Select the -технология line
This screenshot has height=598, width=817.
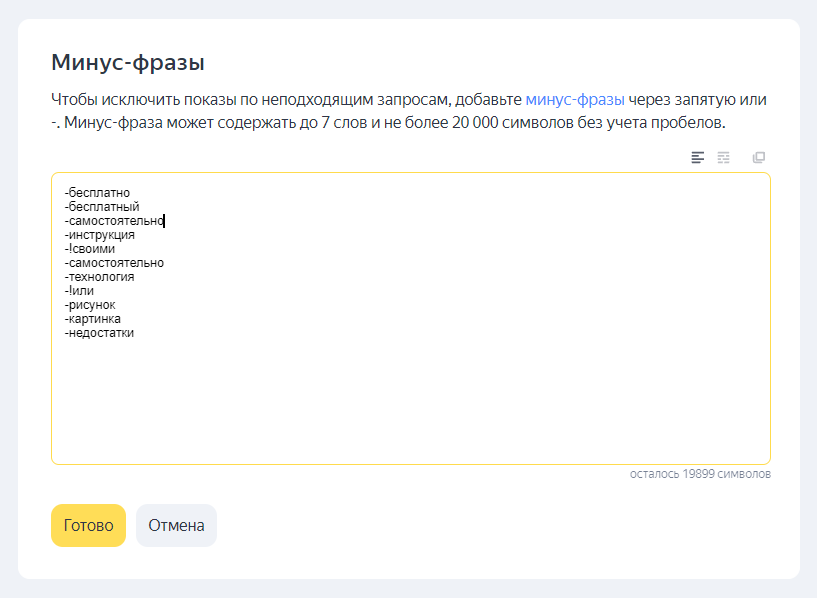click(x=99, y=277)
